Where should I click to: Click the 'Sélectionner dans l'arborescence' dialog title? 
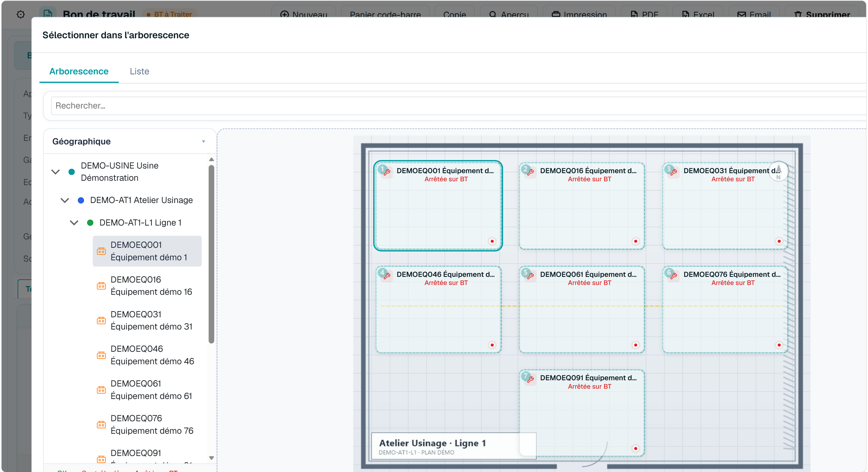coord(116,35)
